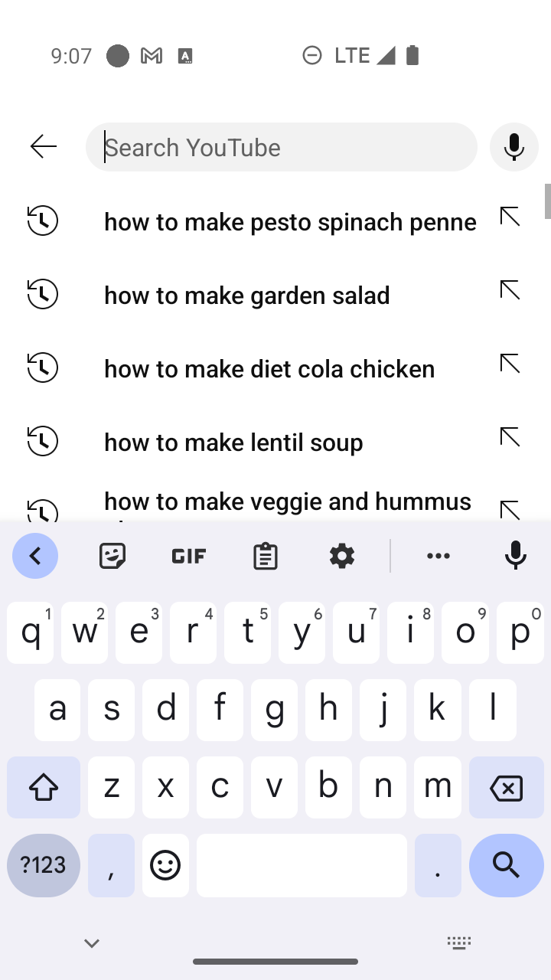This screenshot has height=980, width=551.
Task: Open the emoji keyboard
Action: point(165,865)
